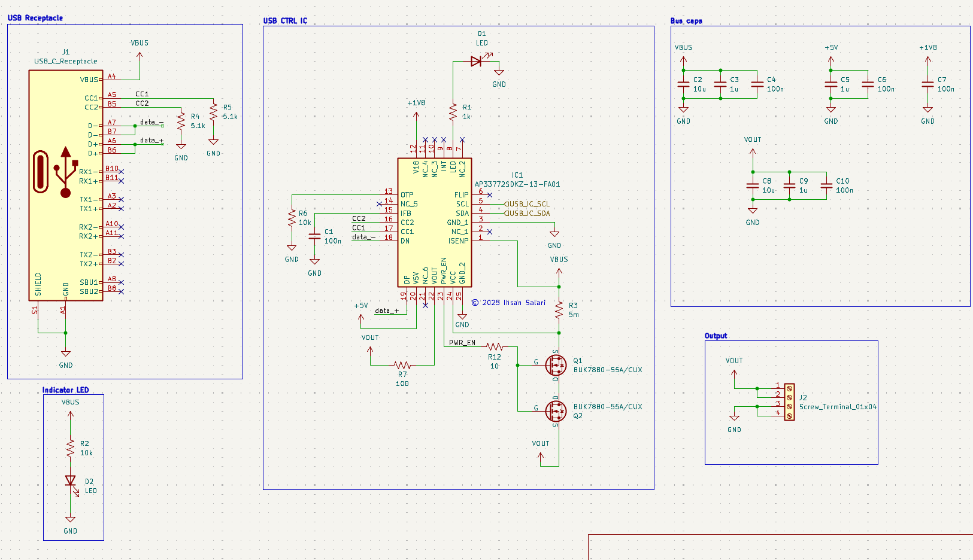Select resistor R4 5.1k symbol

181,121
